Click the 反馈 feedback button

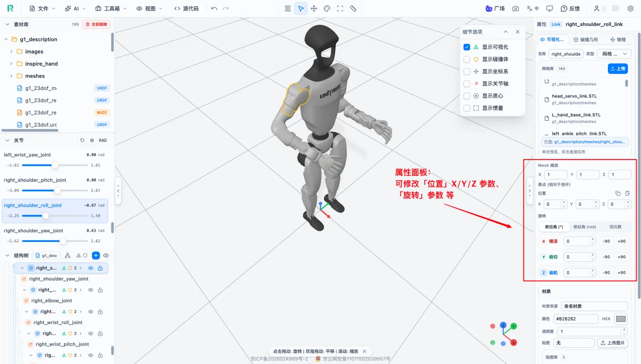click(x=570, y=8)
